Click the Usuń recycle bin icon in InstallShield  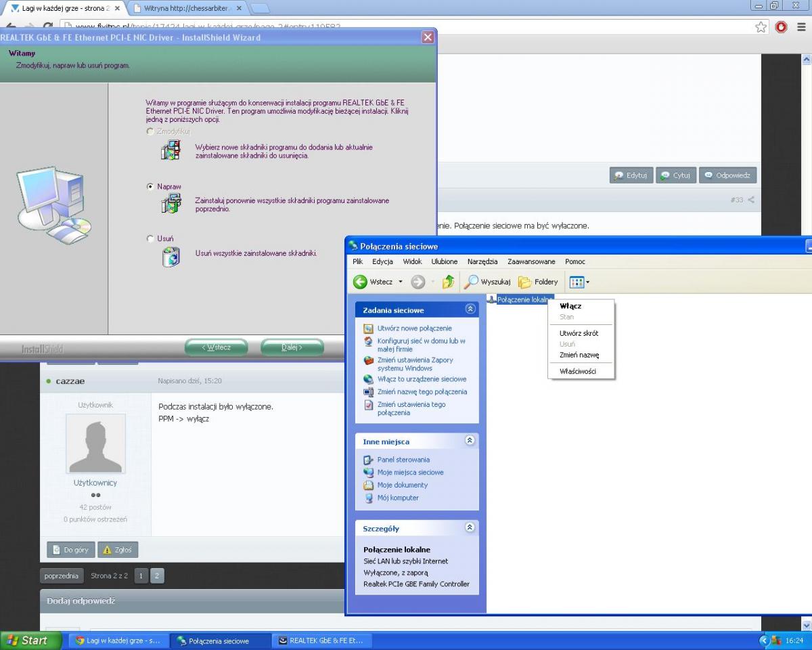171,257
